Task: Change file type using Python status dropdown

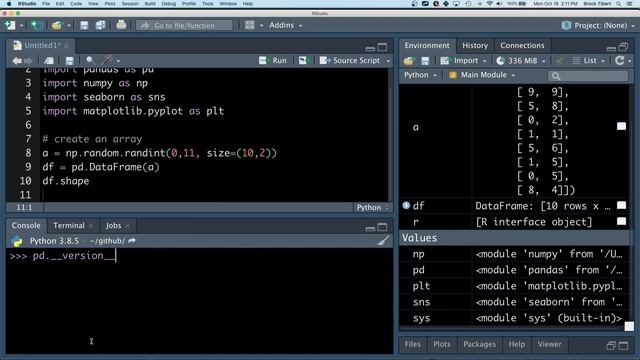Action: click(x=372, y=207)
